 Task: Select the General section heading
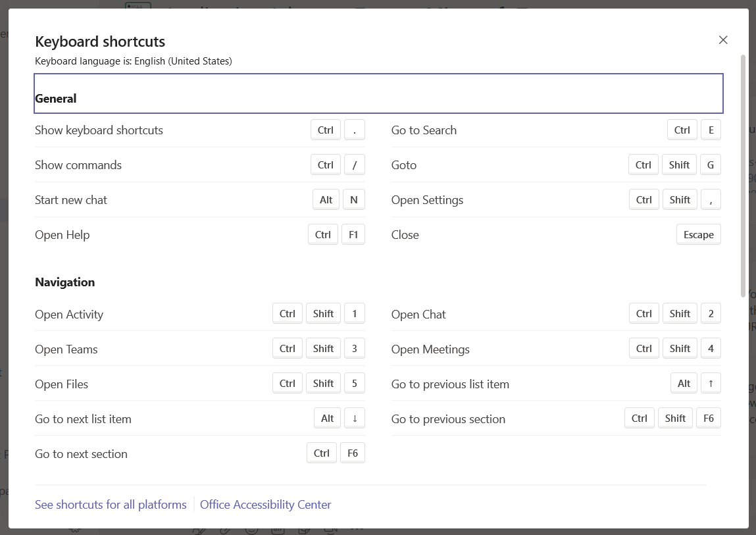56,99
